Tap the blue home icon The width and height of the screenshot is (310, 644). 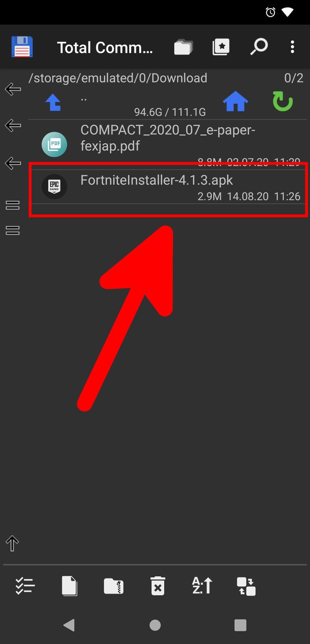(236, 101)
